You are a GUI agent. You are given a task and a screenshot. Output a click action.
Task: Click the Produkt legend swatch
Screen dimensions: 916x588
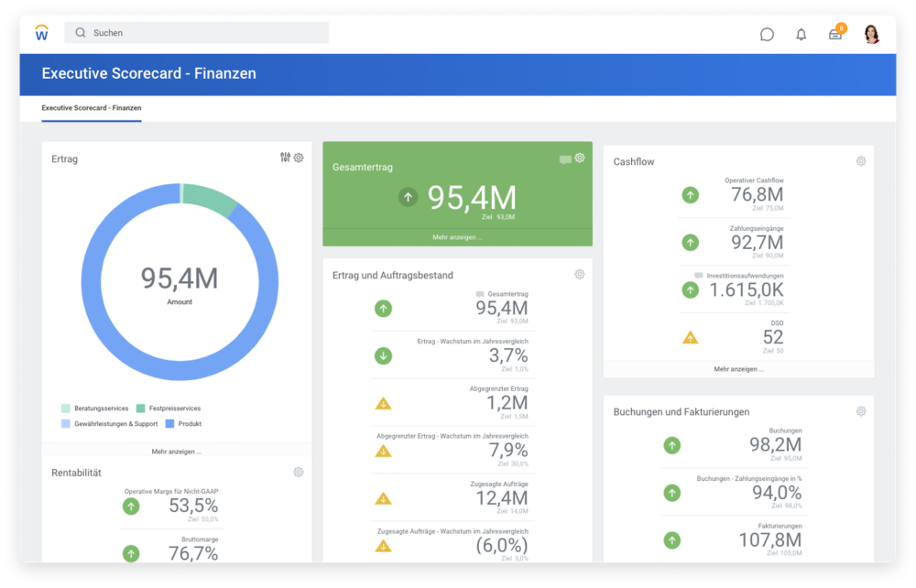tap(170, 424)
